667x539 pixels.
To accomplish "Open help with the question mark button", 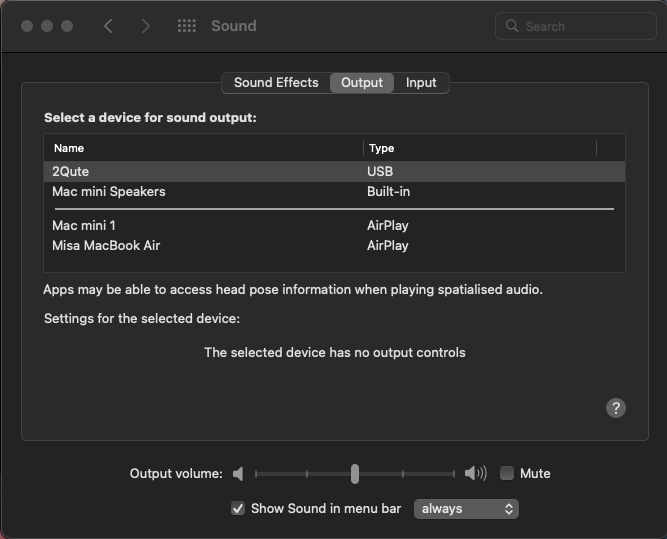I will (616, 408).
